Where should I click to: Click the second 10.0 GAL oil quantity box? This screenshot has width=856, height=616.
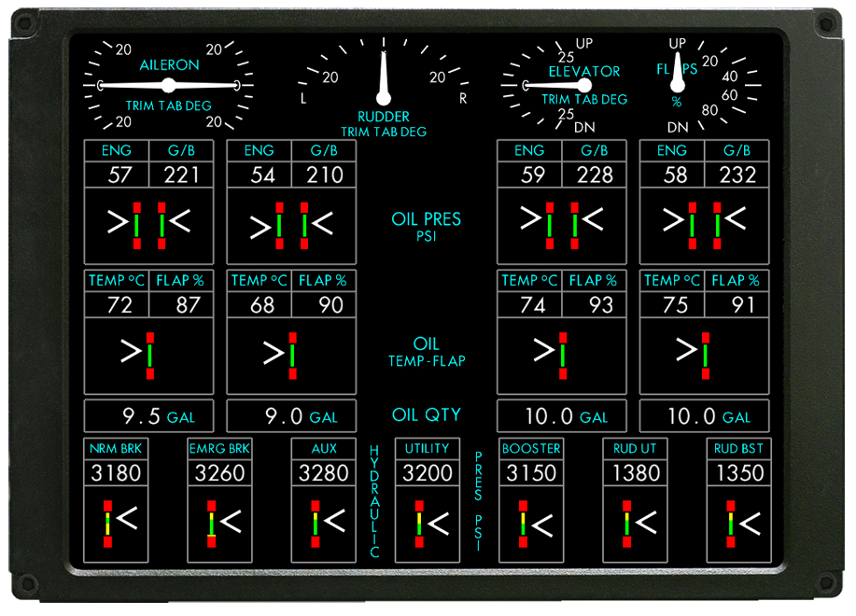[x=704, y=416]
